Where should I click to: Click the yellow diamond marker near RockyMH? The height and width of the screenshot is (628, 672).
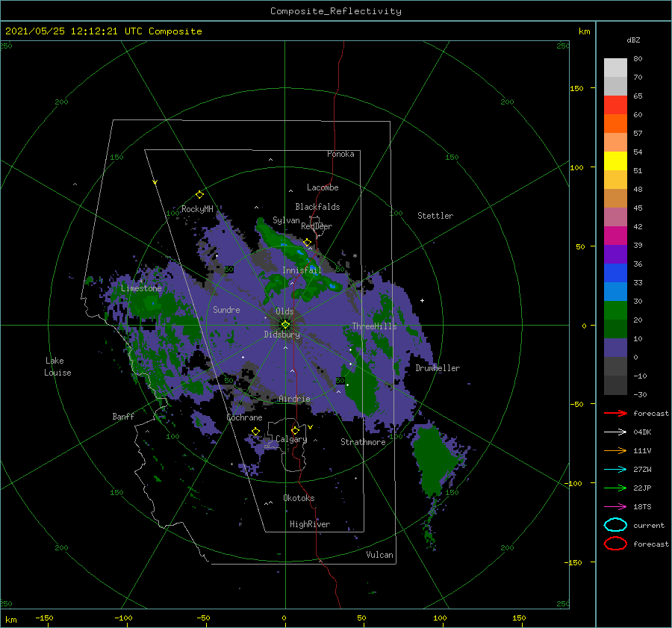click(199, 195)
